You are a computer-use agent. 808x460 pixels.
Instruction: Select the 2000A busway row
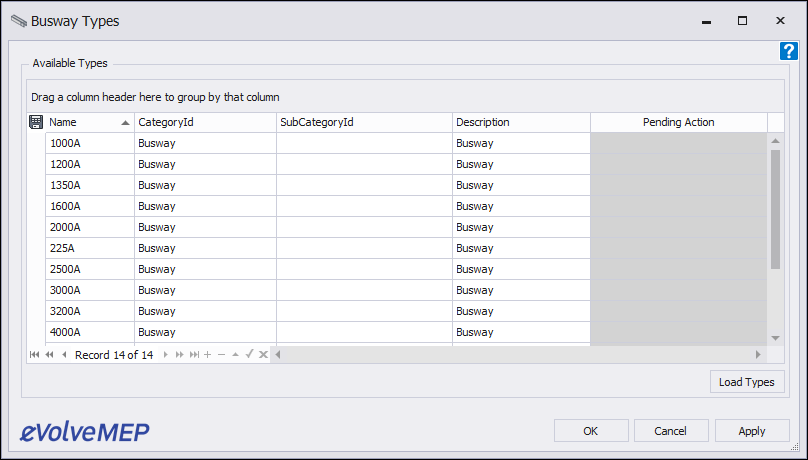coord(406,227)
